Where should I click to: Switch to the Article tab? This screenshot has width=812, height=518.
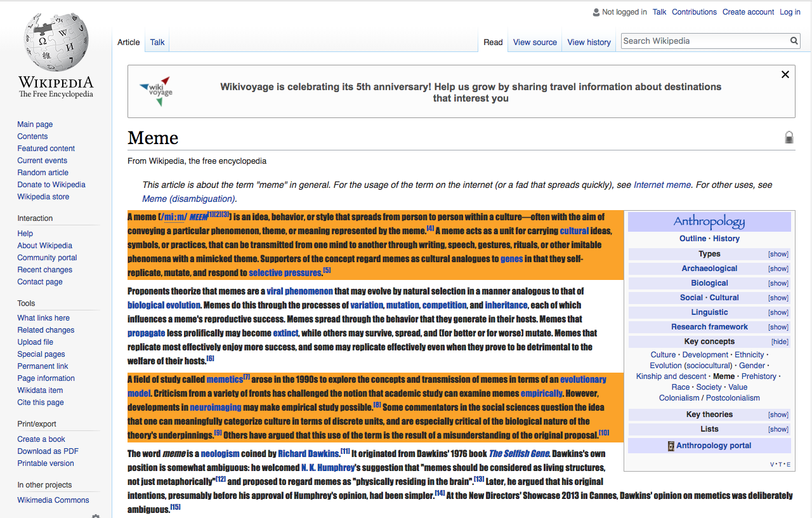click(x=129, y=42)
